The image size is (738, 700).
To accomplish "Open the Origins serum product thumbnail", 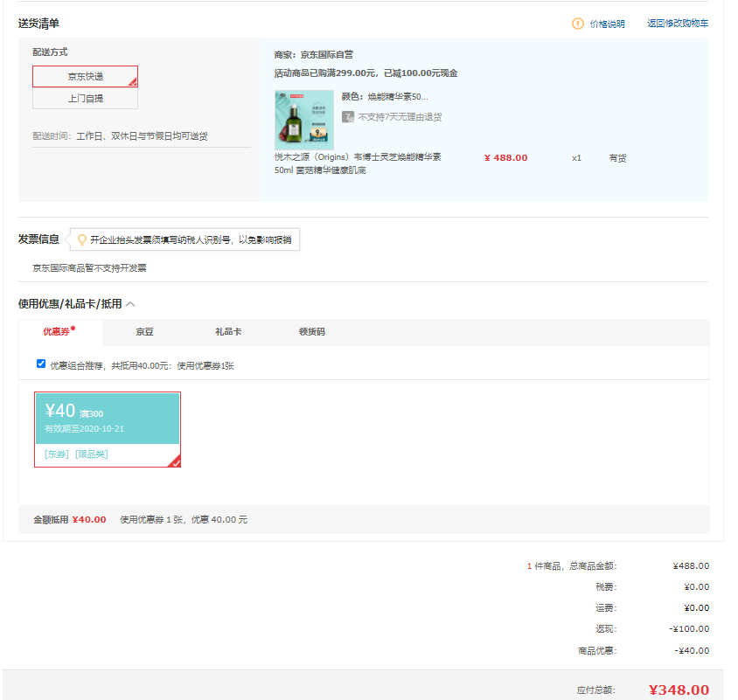I will pos(304,120).
